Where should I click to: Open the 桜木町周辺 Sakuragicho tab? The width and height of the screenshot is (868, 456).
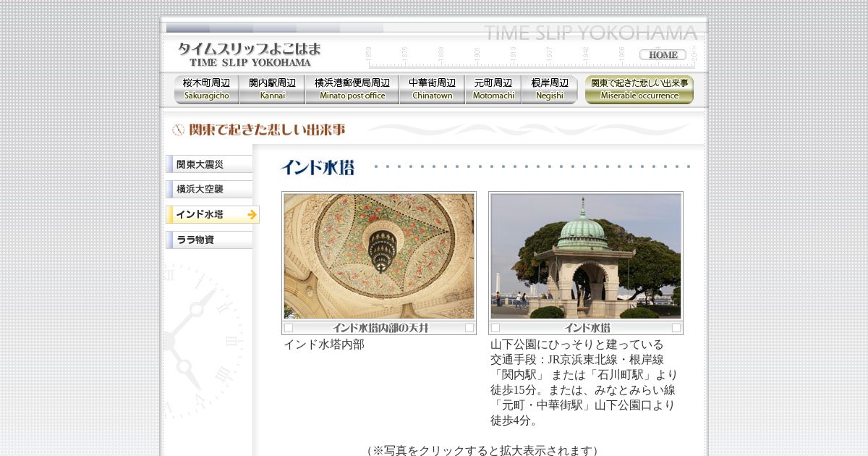(x=207, y=90)
